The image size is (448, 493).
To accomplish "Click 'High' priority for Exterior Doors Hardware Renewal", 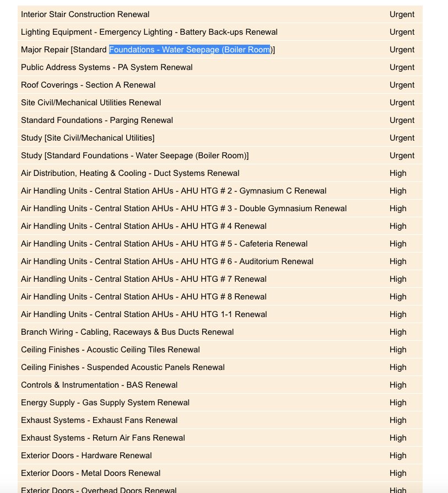I will 398,456.
